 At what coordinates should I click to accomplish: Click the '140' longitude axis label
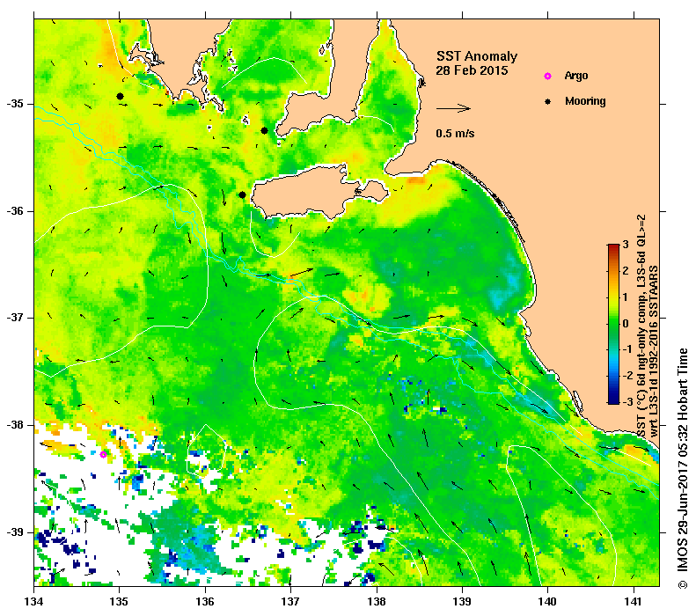[547, 602]
